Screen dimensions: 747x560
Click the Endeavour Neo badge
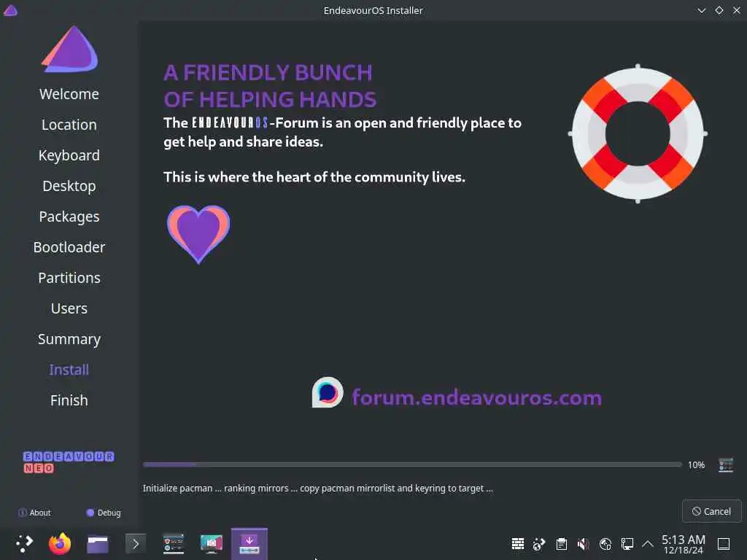(69, 462)
